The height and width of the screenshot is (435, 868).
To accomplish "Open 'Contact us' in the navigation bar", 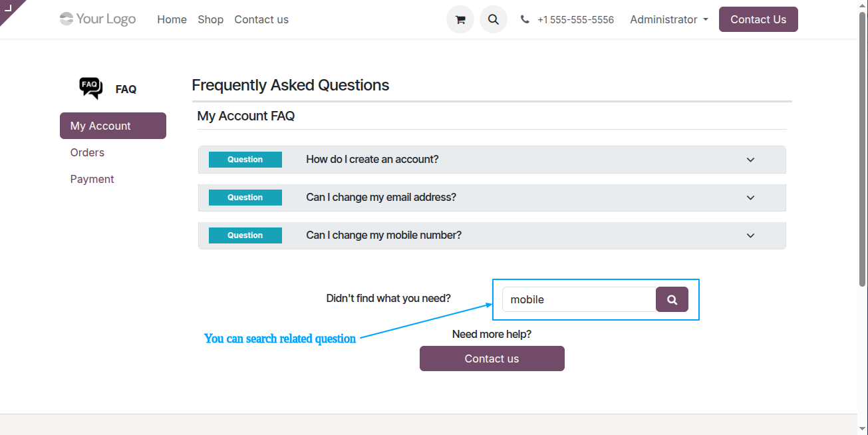I will [x=261, y=19].
